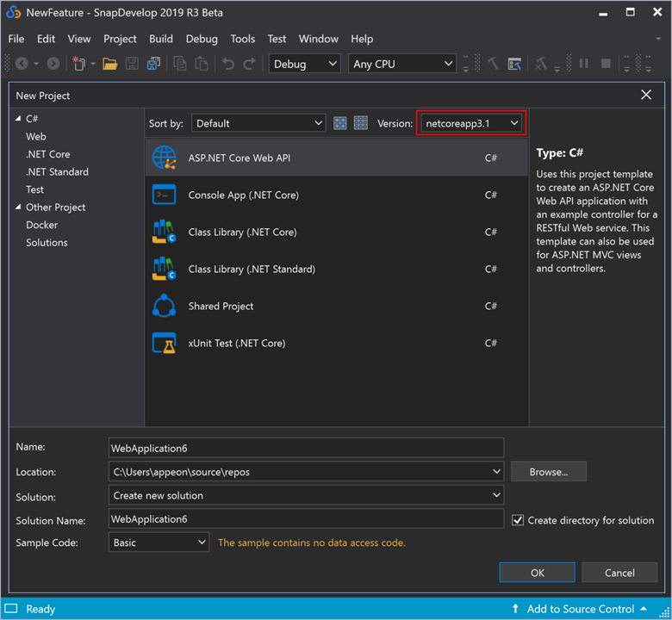Viewport: 672px width, 620px height.
Task: Open the Test menu
Action: click(x=277, y=39)
